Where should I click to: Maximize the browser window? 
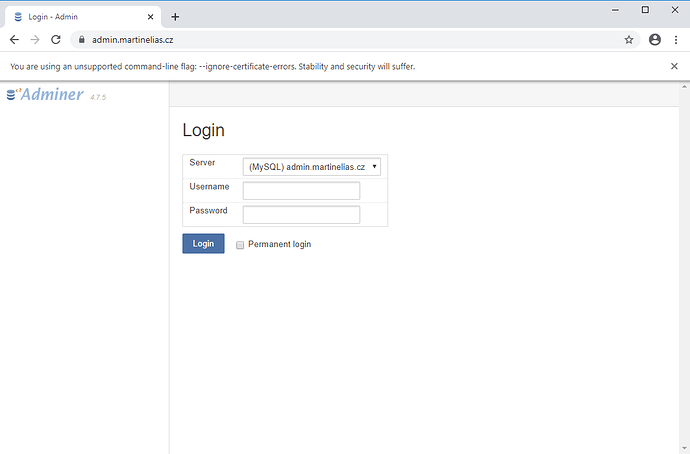pyautogui.click(x=645, y=10)
